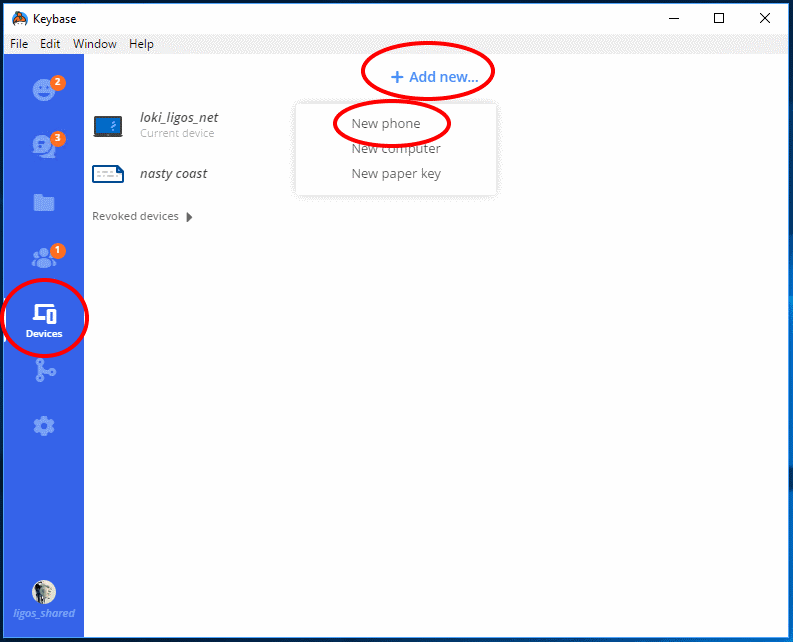793x642 pixels.
Task: Close the Keybase window
Action: click(x=765, y=19)
